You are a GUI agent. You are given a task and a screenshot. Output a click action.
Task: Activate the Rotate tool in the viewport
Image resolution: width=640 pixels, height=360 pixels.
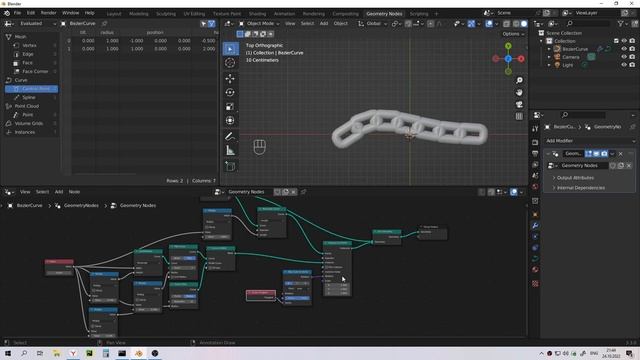point(230,92)
